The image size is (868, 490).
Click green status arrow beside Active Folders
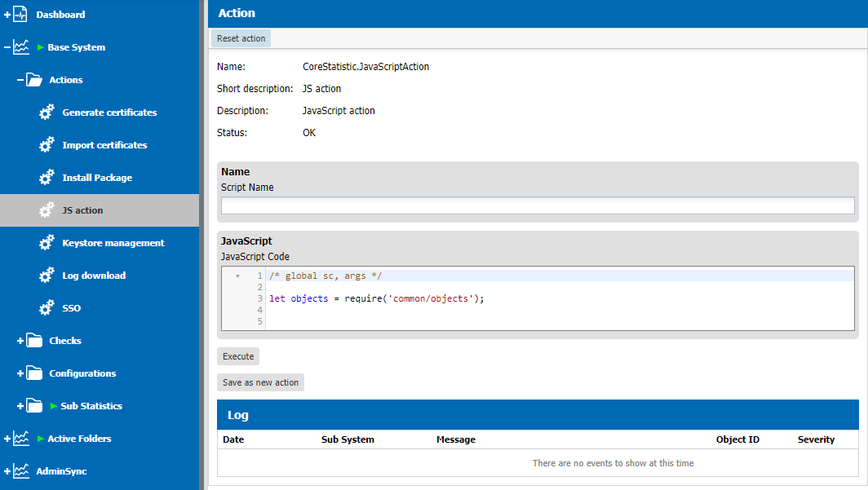tap(41, 439)
